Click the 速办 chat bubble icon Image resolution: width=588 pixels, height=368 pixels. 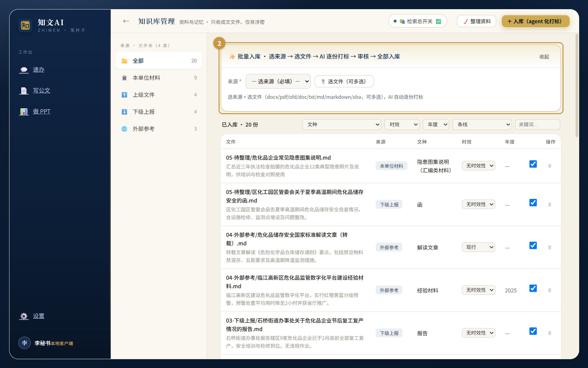(x=24, y=70)
